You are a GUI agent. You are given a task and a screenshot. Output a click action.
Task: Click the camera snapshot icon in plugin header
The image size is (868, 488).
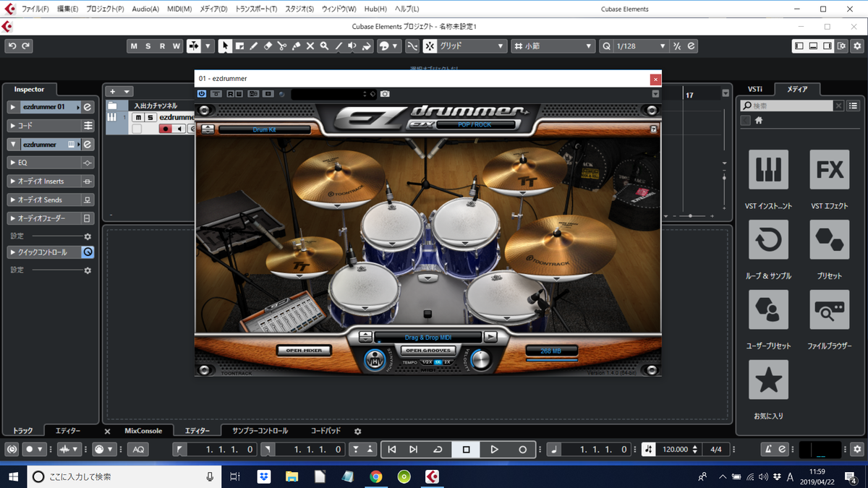point(385,94)
